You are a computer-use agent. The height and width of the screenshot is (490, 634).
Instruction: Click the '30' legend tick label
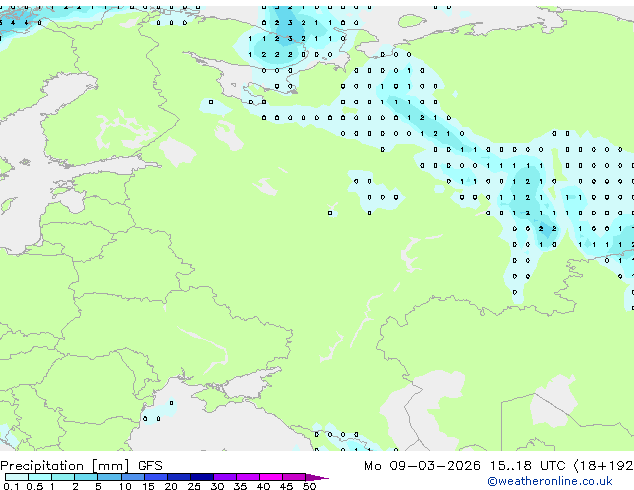tap(217, 486)
